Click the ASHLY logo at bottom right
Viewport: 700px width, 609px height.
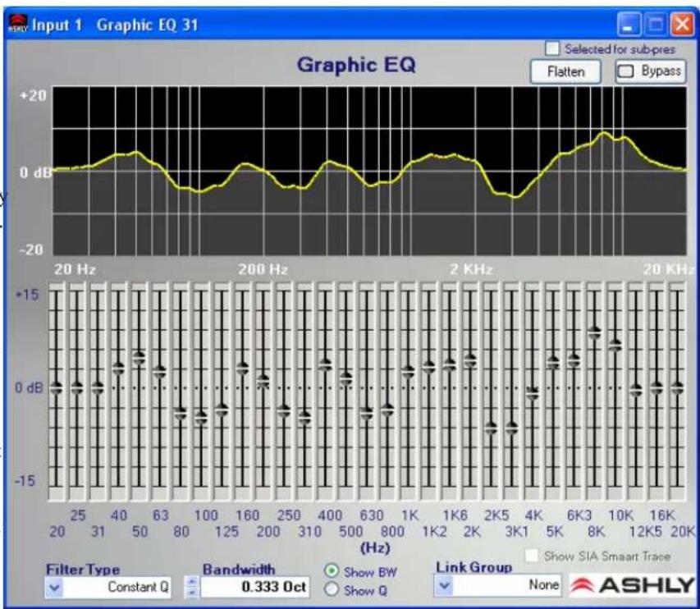(x=632, y=585)
